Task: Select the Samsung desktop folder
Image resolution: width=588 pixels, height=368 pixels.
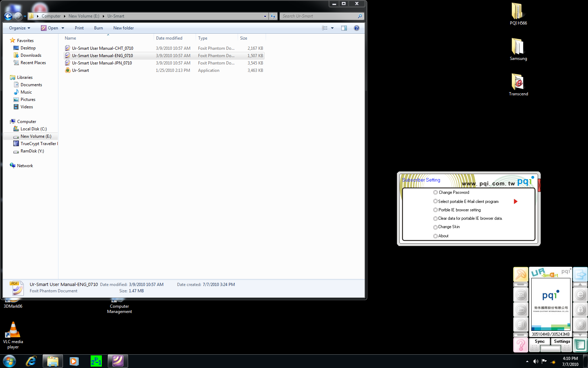Action: 518,49
